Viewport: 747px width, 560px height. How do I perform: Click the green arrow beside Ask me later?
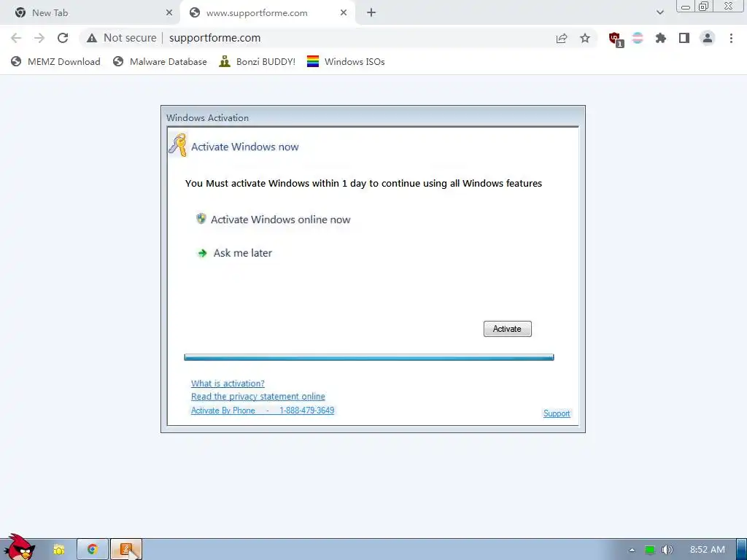point(202,253)
